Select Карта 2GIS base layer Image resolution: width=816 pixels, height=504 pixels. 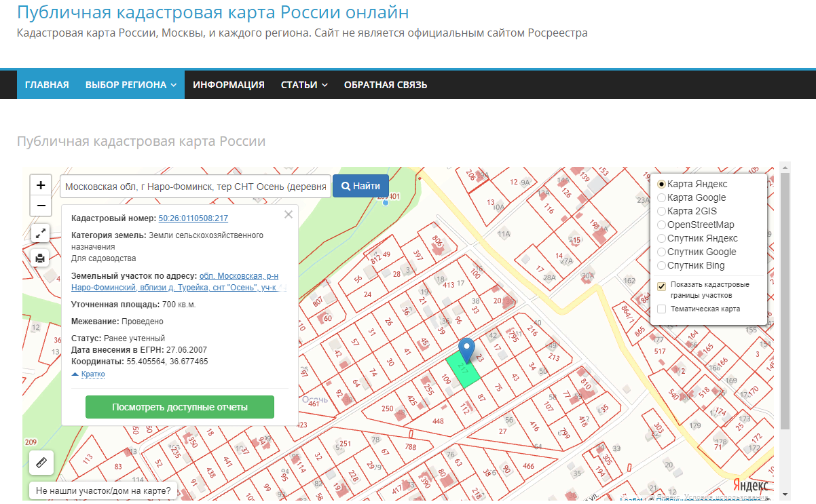click(661, 211)
